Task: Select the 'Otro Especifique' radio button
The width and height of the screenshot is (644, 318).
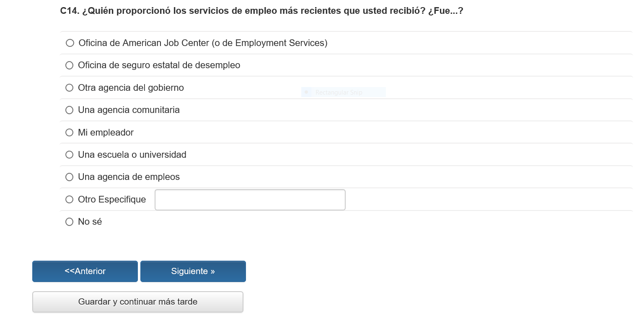Action: 70,200
